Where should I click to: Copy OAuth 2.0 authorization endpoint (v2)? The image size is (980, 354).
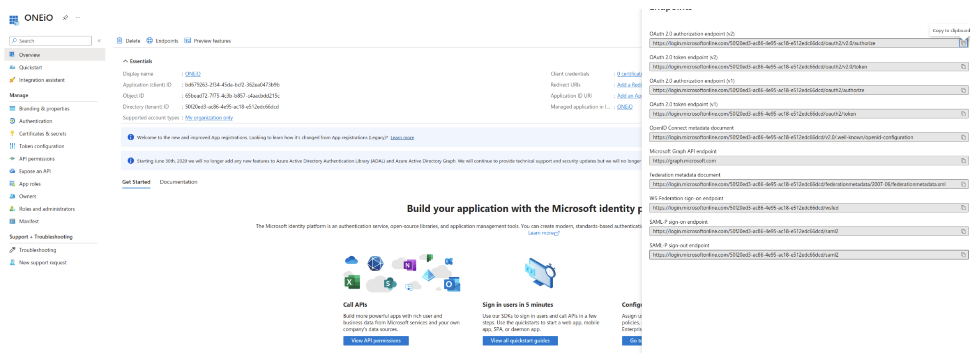point(963,43)
